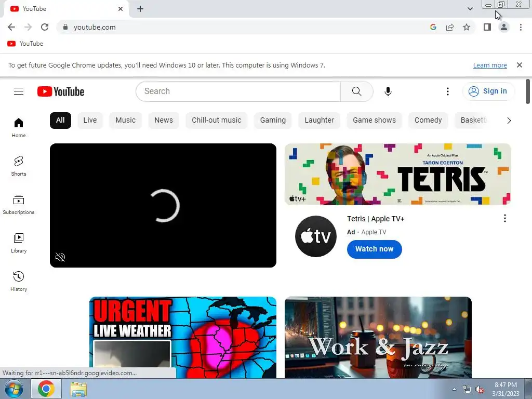Select the News filter chip
The height and width of the screenshot is (399, 532).
(x=164, y=120)
